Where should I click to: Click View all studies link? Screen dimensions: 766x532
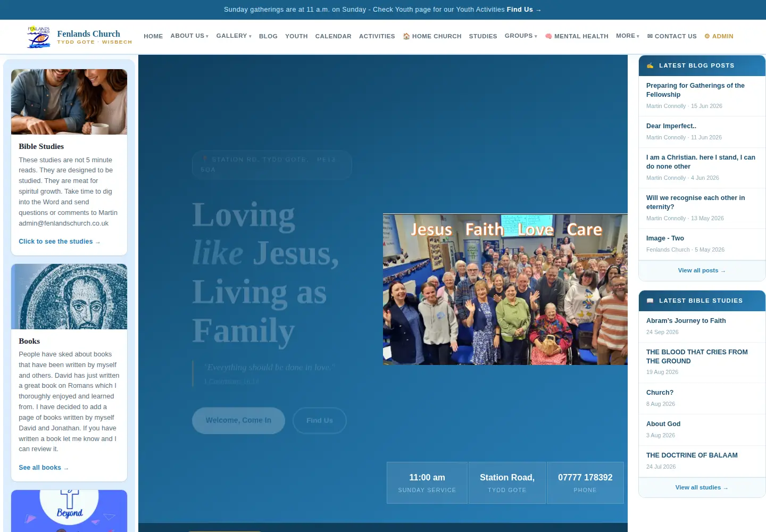pos(702,487)
